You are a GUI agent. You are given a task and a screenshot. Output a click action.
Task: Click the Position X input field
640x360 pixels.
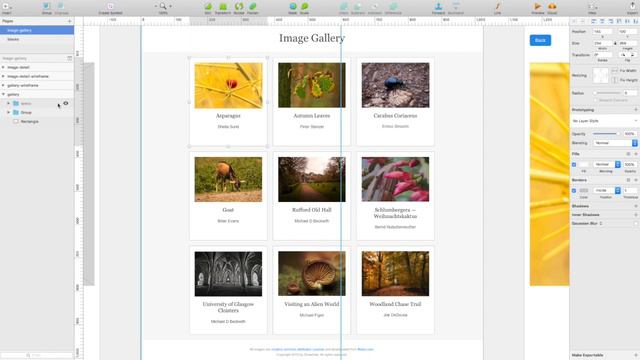(602, 31)
